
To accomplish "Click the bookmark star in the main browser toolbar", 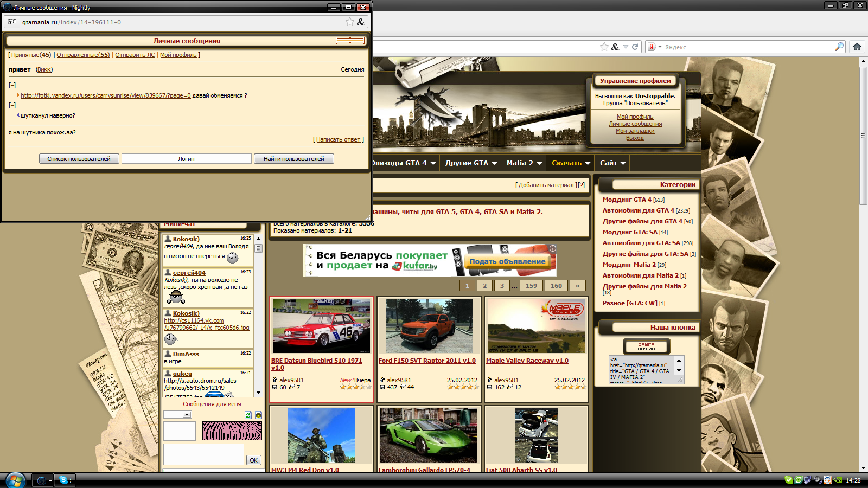I will tap(604, 47).
